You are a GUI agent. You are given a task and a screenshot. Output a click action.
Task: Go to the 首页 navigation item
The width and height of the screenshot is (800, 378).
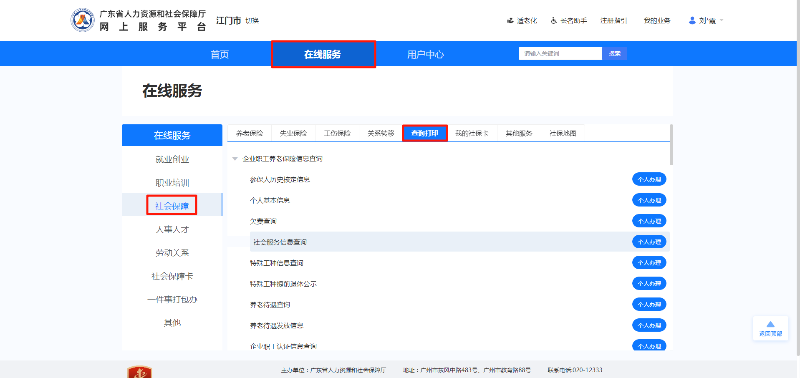[220, 54]
